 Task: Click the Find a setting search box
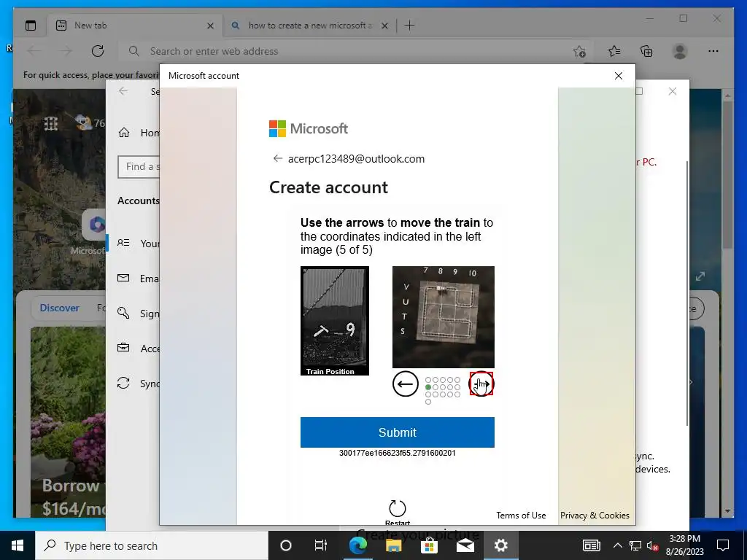click(x=139, y=167)
